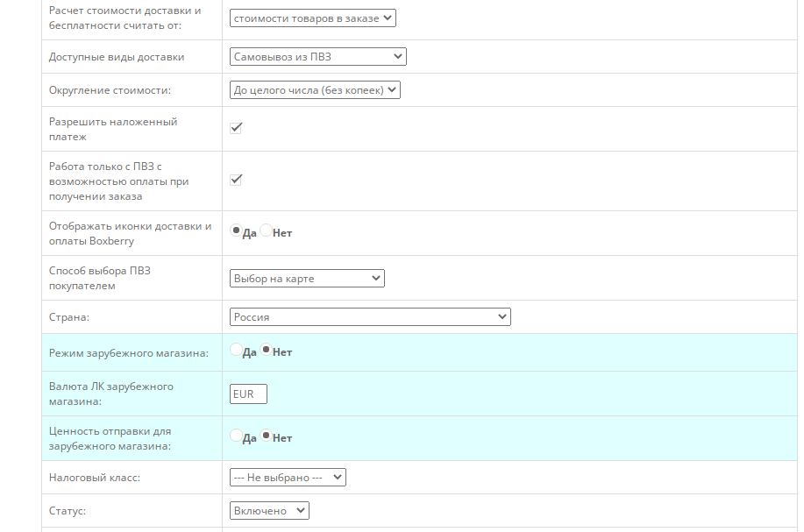Choose 'Да' for foreign store shipment value
The image size is (804, 532).
[236, 436]
